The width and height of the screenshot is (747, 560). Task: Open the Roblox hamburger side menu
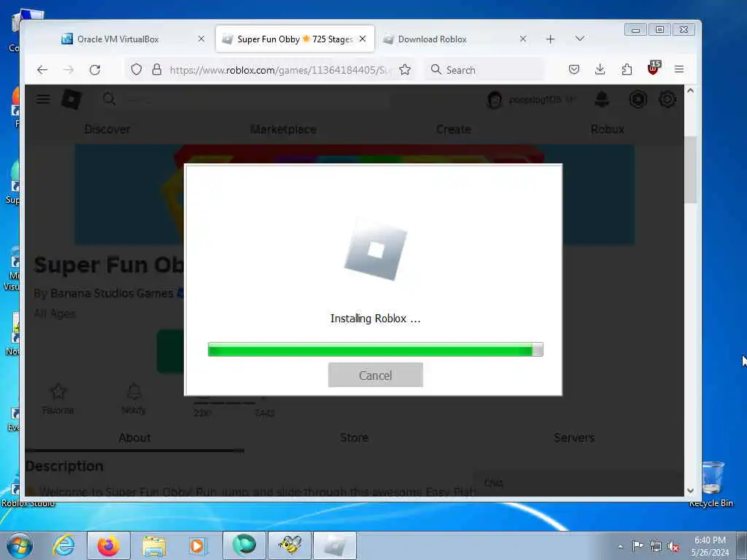point(43,99)
